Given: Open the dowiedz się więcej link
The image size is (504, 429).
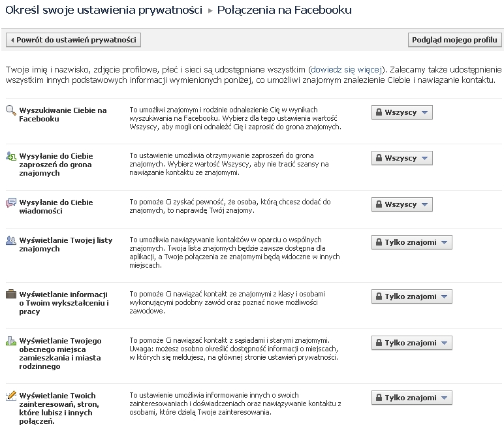Looking at the screenshot, I should (347, 69).
